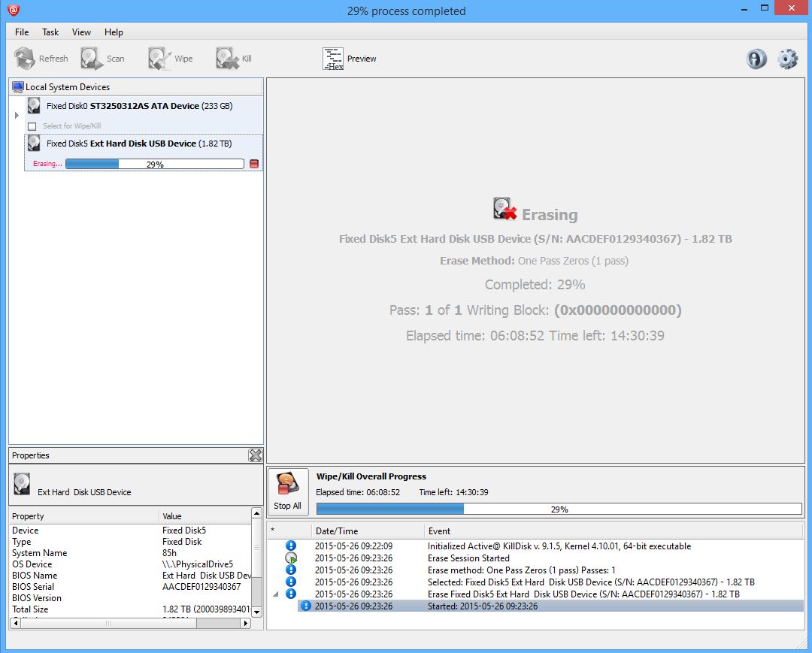
Task: Select the Initialized Active@ KillDisk log event
Action: pyautogui.click(x=559, y=546)
